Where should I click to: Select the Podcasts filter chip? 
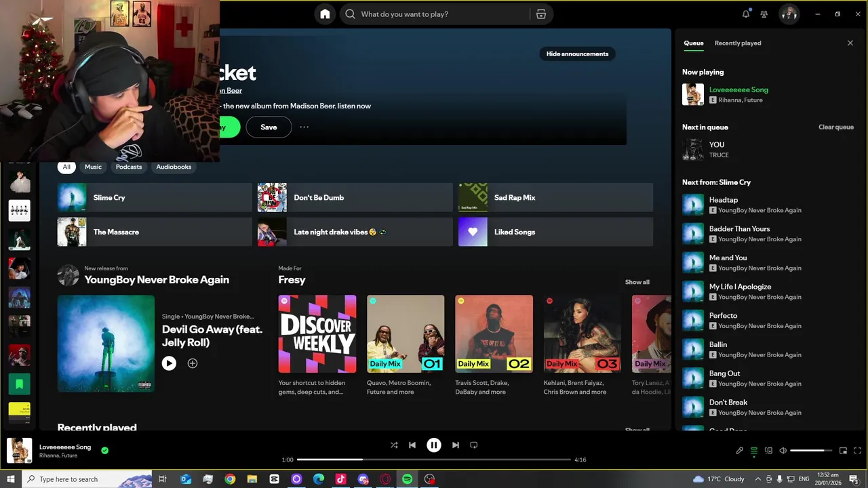tap(129, 167)
